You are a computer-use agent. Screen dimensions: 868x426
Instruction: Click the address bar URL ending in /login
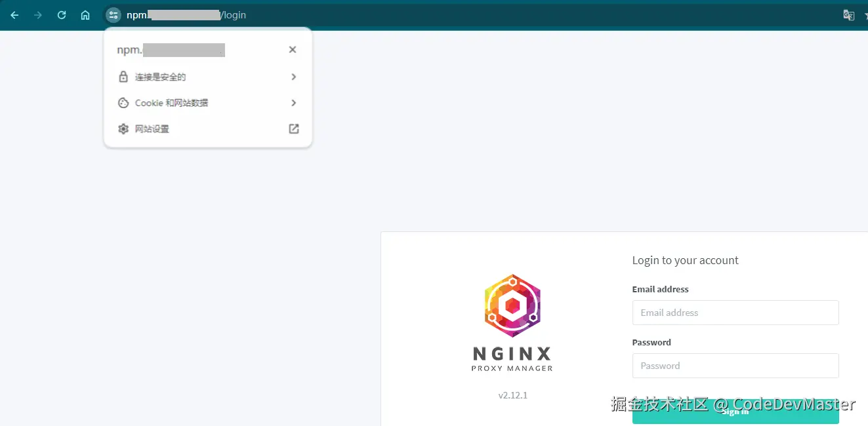(186, 15)
